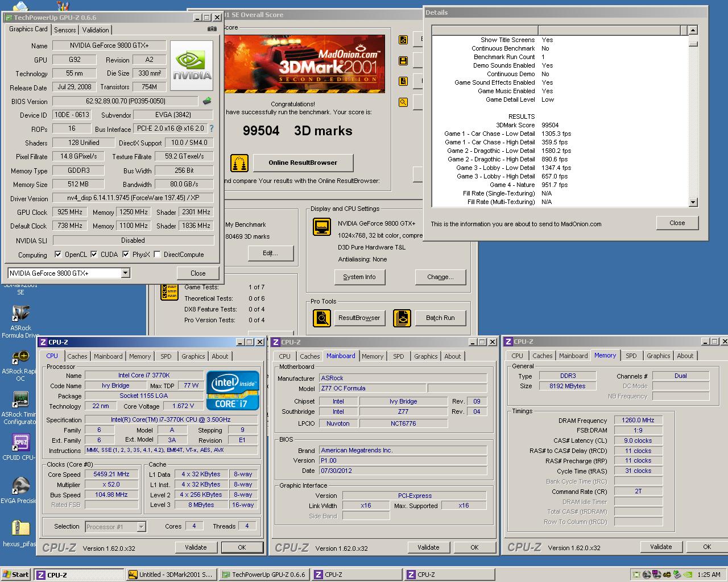Open the NVIDIA GeForce 9800 GTX+ dropdown

coord(125,273)
